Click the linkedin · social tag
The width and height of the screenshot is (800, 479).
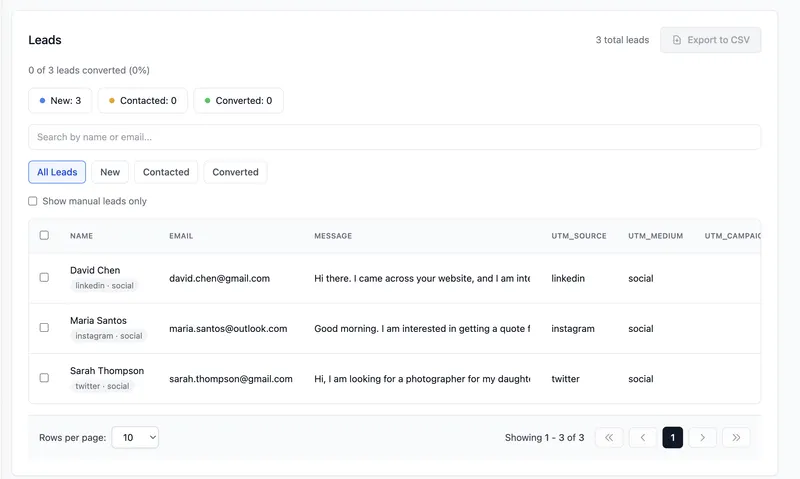tap(105, 286)
